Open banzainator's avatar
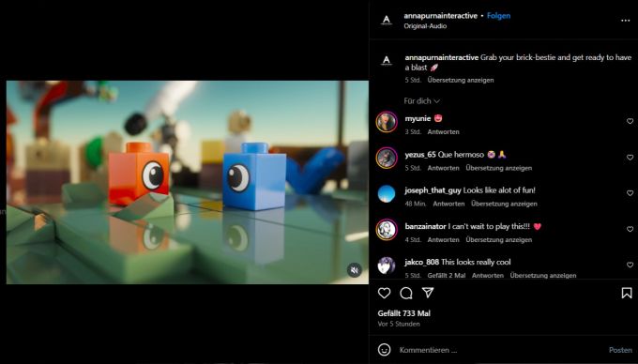The image size is (638, 364). (387, 230)
